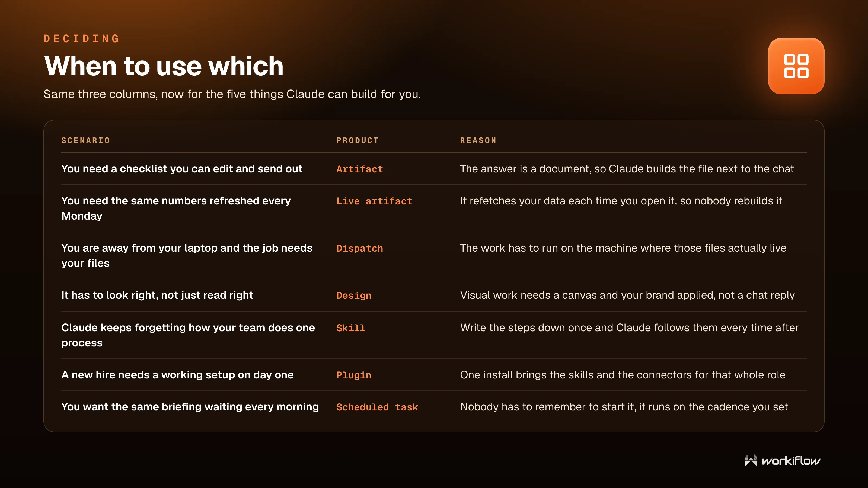This screenshot has width=868, height=488.
Task: Click the SCENARIO column header
Action: (86, 140)
